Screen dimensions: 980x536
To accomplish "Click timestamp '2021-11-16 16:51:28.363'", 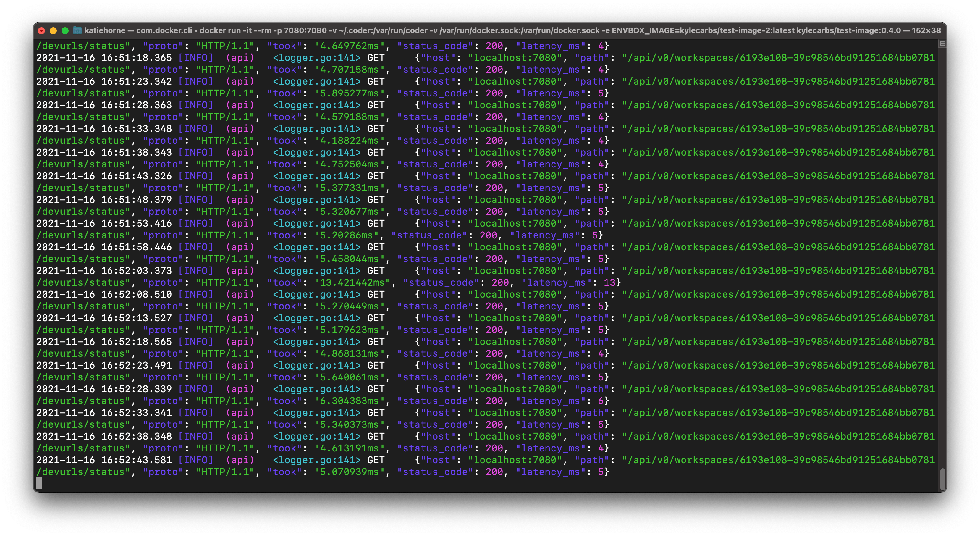I will (x=104, y=105).
